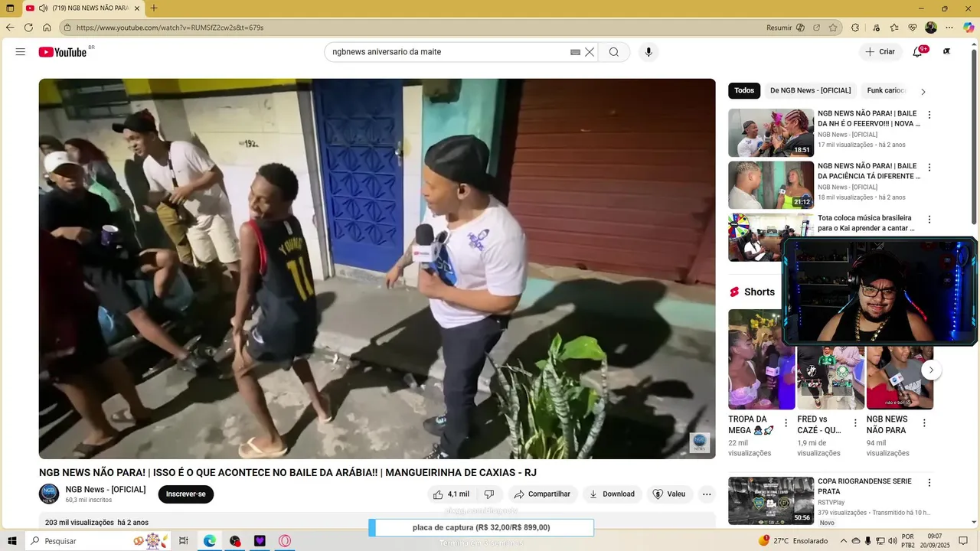Go back in the browser
The image size is (980, 551).
(x=10, y=28)
